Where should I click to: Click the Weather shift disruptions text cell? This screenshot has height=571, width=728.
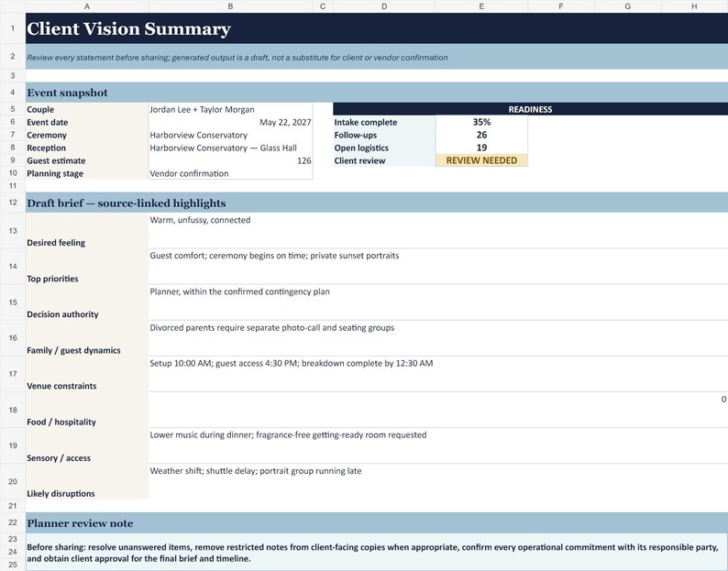click(438, 481)
